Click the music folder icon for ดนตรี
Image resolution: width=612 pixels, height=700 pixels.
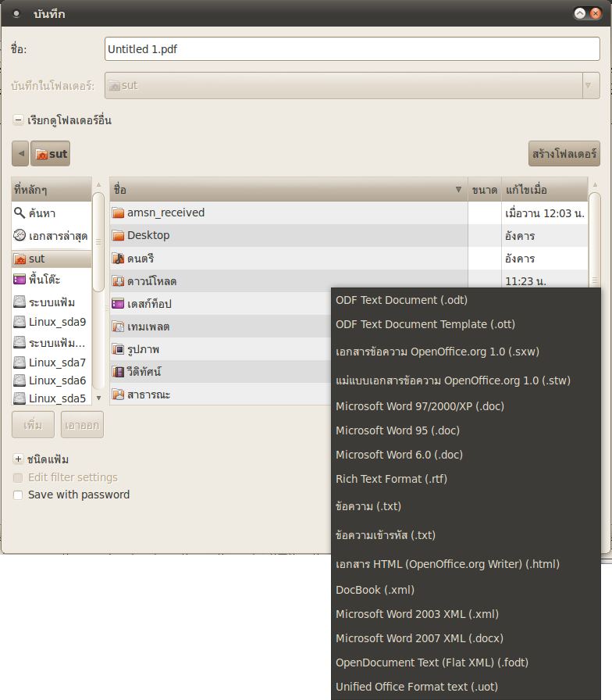(x=118, y=258)
